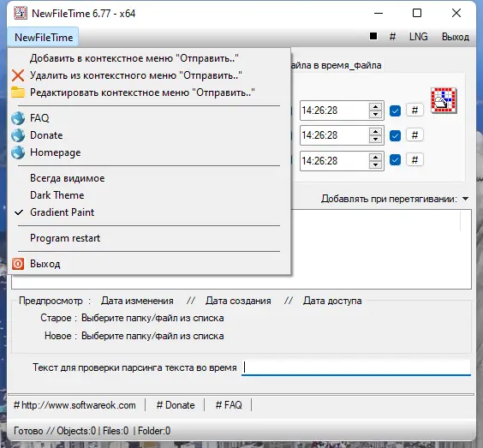Click the black square toolbar button
483x448 pixels.
pyautogui.click(x=373, y=36)
